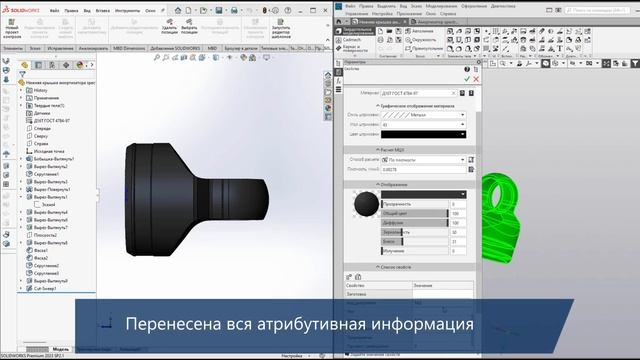Click Zoom to Area icon in SOLIDWORKS view toolbar
Screen dimensions: 640x360
coord(166,58)
